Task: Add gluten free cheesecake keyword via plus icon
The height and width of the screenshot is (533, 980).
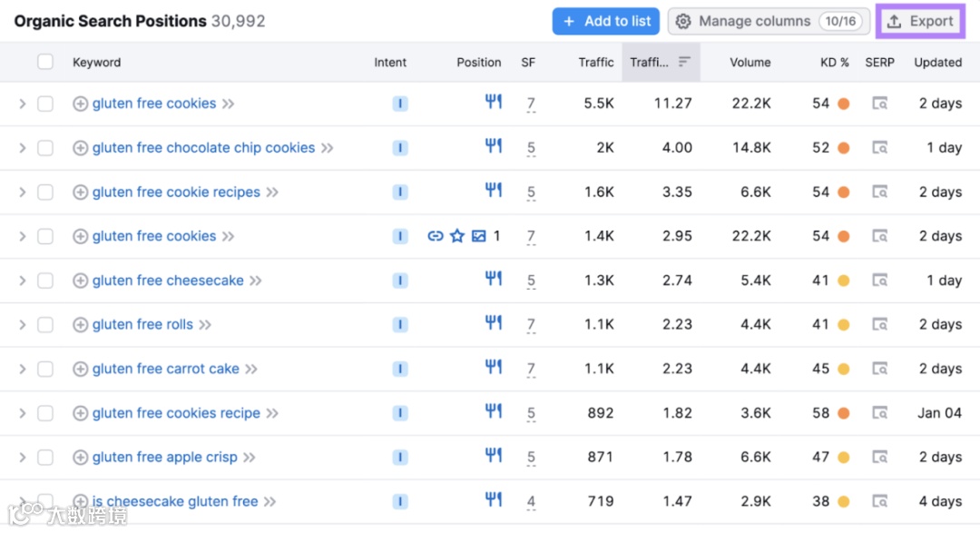Action: [x=80, y=281]
